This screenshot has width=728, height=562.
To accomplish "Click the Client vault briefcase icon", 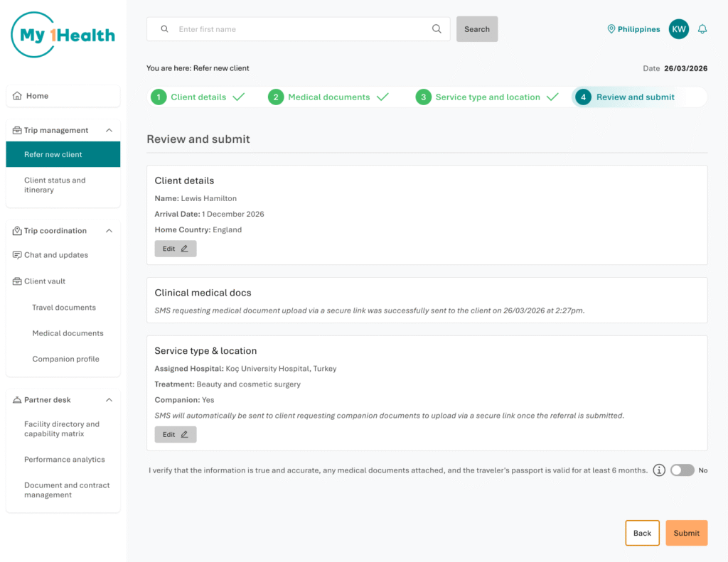I will pos(17,281).
